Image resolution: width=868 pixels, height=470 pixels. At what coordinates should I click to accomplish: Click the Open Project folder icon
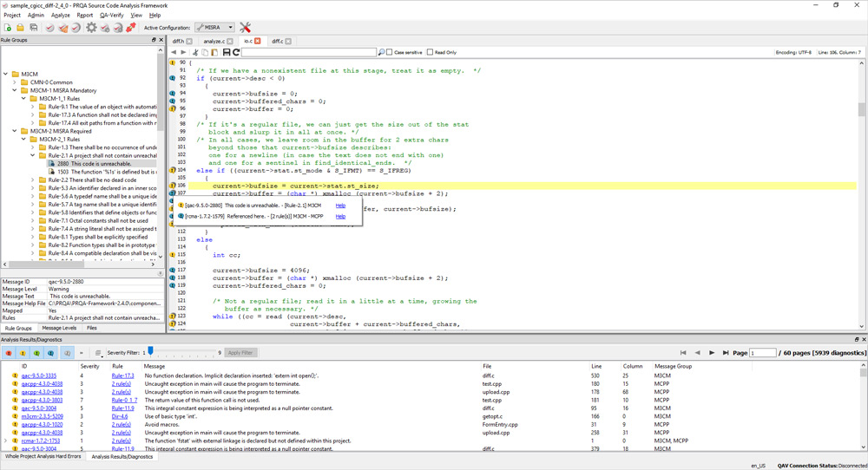(20, 28)
